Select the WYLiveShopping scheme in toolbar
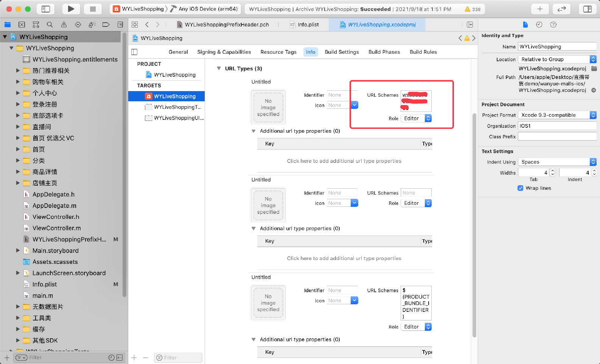Viewport: 600px width, 364px height. click(138, 9)
